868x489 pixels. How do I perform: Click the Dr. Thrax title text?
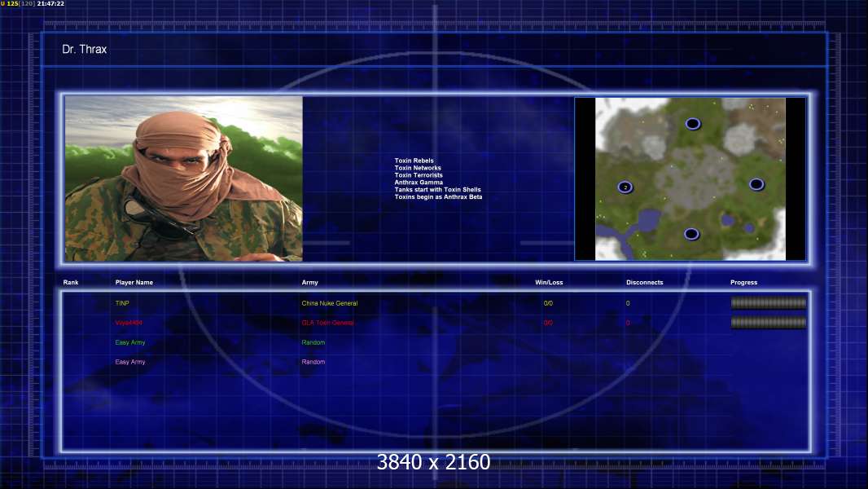(x=84, y=49)
